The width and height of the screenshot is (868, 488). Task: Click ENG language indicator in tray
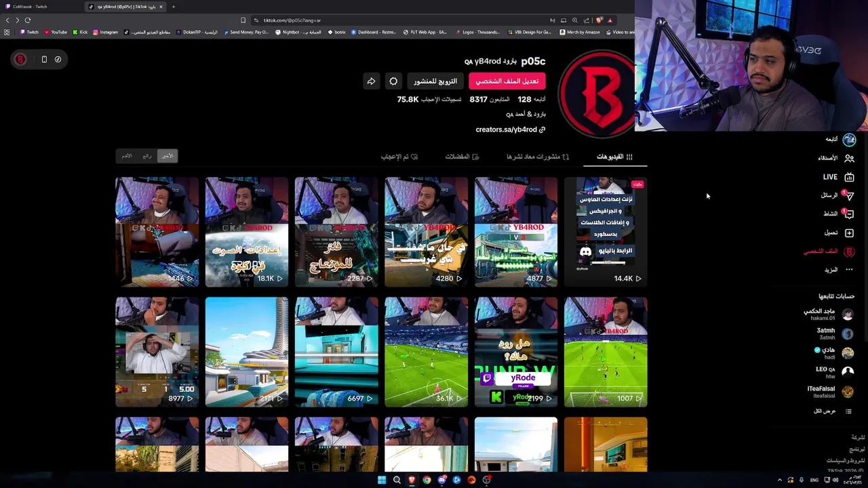point(814,480)
